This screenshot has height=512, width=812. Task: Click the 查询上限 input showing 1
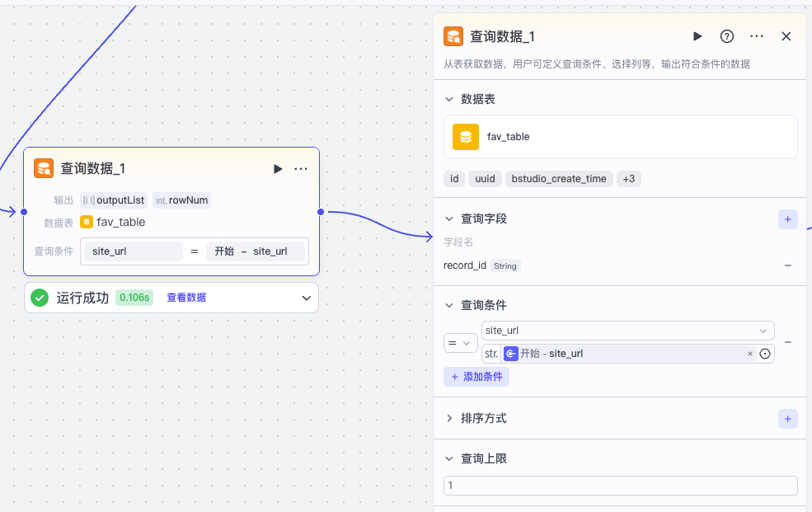620,485
